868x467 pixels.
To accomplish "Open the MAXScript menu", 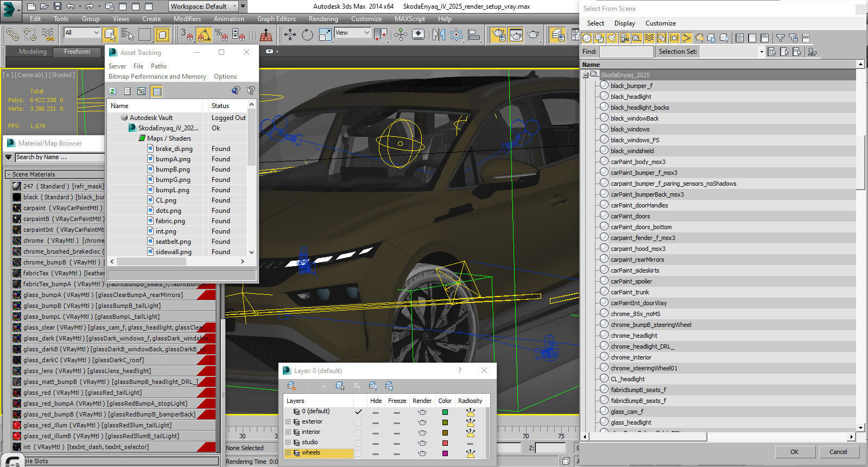I will coord(410,18).
